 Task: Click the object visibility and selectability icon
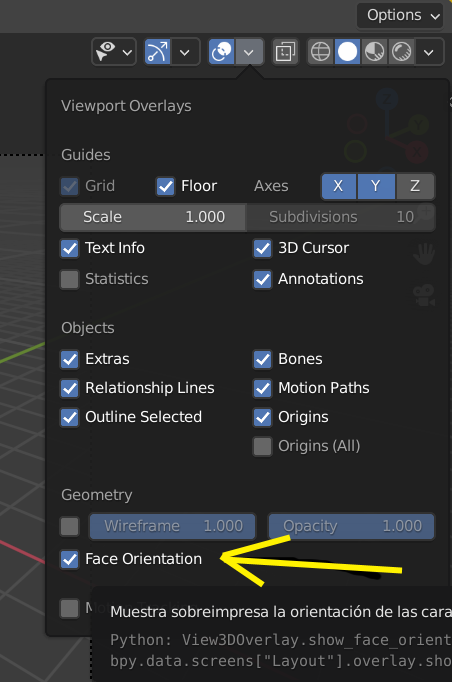point(106,52)
